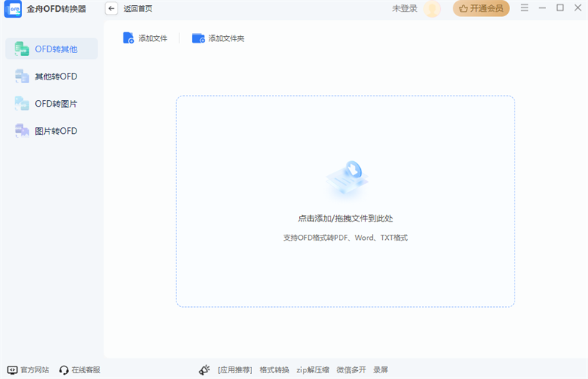Click 点击添加/拖拽文件到此处 text
Screen dimensions: 588x379
[x=345, y=219]
